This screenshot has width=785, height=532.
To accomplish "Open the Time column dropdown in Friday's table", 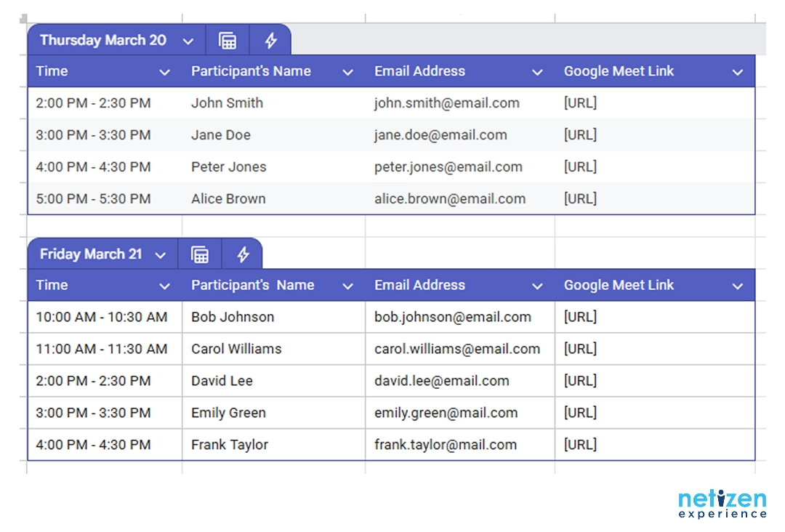I will tap(164, 285).
